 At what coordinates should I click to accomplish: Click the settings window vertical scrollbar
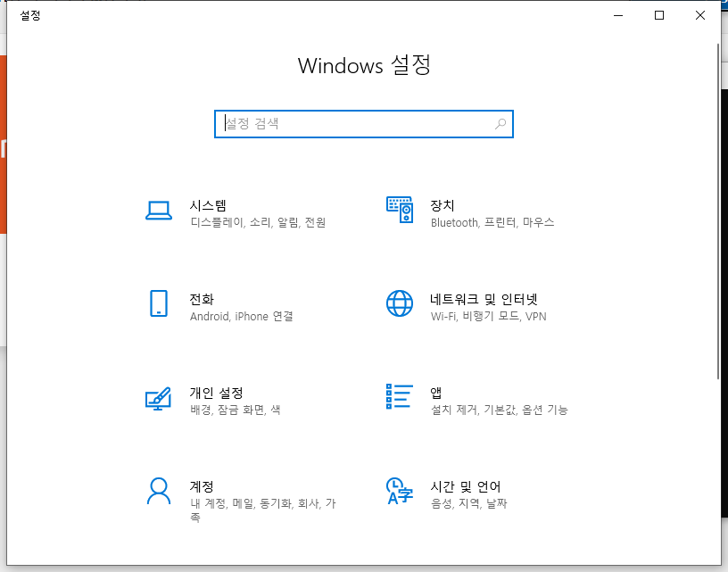click(x=718, y=211)
